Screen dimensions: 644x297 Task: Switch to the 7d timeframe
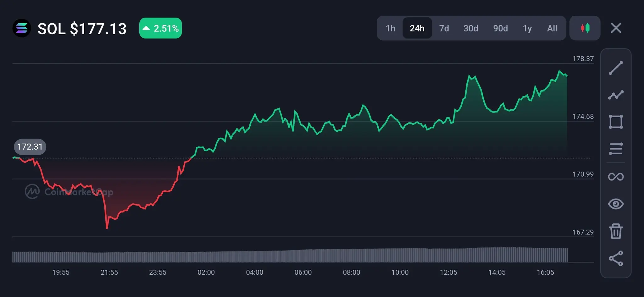444,28
